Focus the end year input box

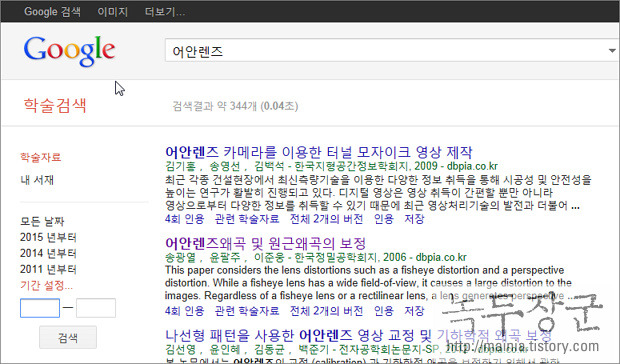tap(96, 308)
